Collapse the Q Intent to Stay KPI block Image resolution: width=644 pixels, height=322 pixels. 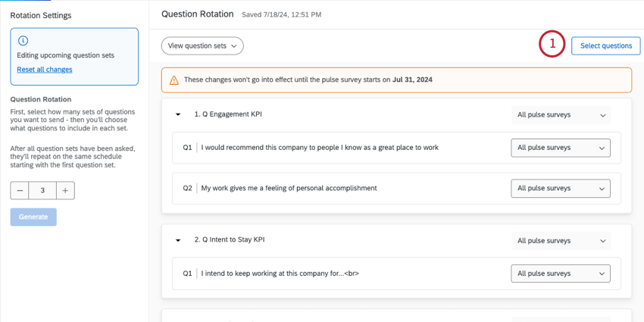tap(178, 240)
